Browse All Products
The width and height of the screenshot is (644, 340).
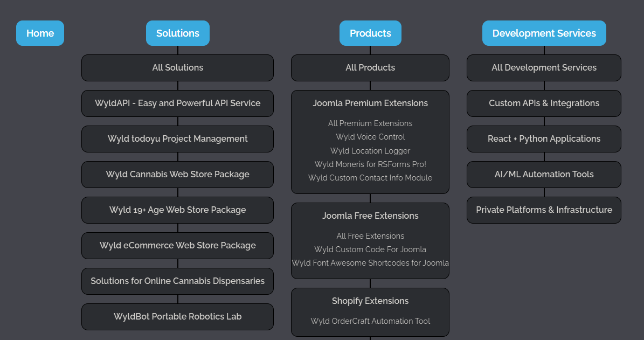click(x=370, y=67)
